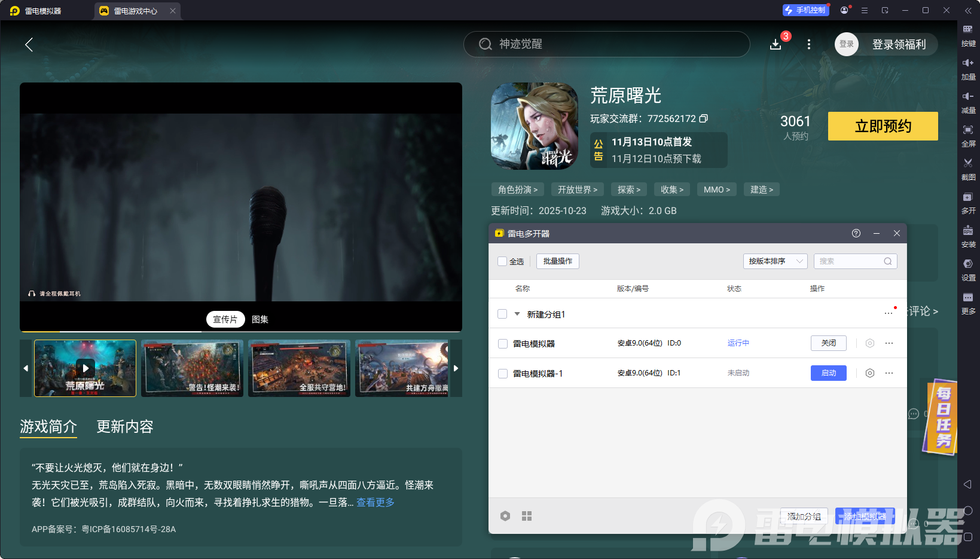The image size is (980, 559).
Task: Click the volume up (加量) icon
Action: point(967,63)
